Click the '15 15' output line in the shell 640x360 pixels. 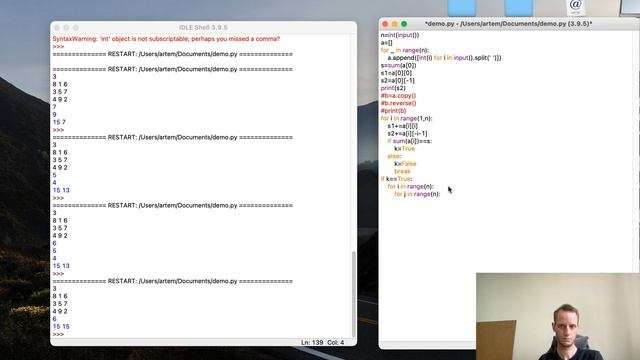click(61, 327)
